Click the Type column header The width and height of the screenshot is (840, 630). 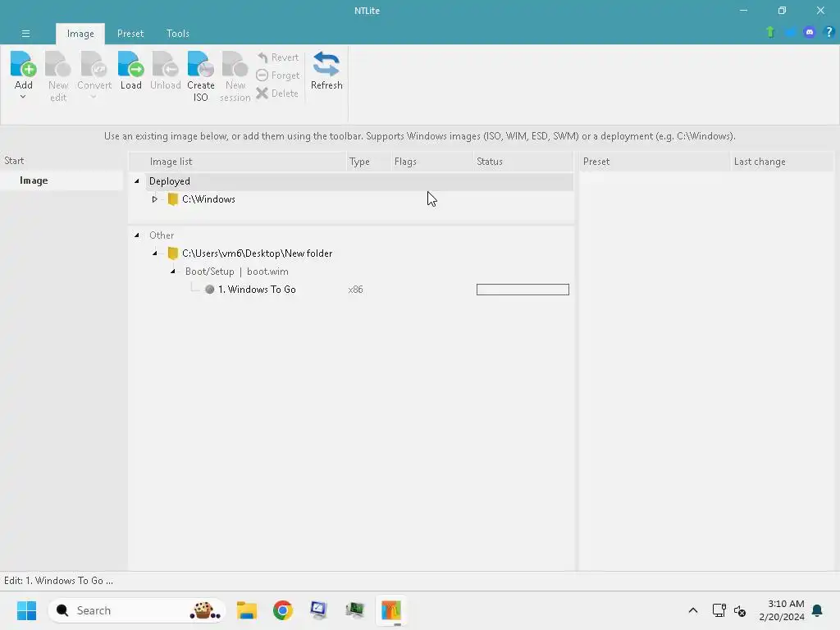tap(368, 162)
